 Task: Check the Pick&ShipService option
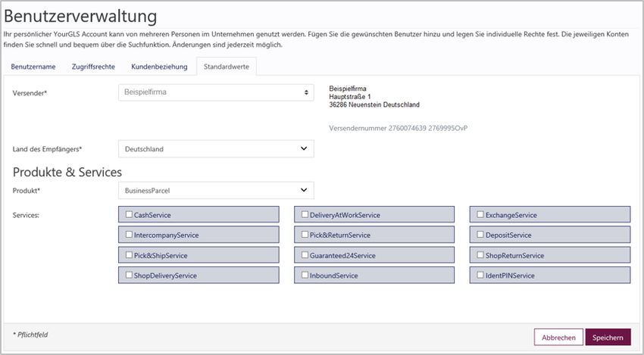click(x=129, y=255)
